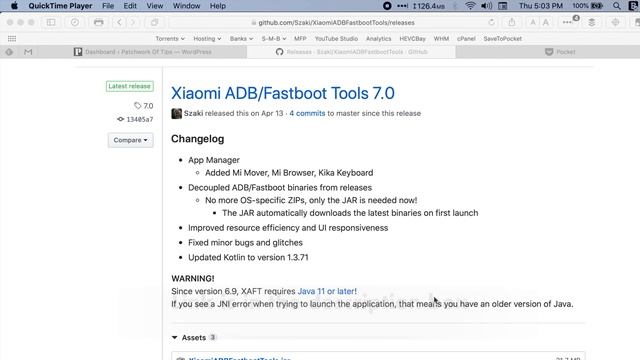Toggle Safari sidebar button

[51, 22]
